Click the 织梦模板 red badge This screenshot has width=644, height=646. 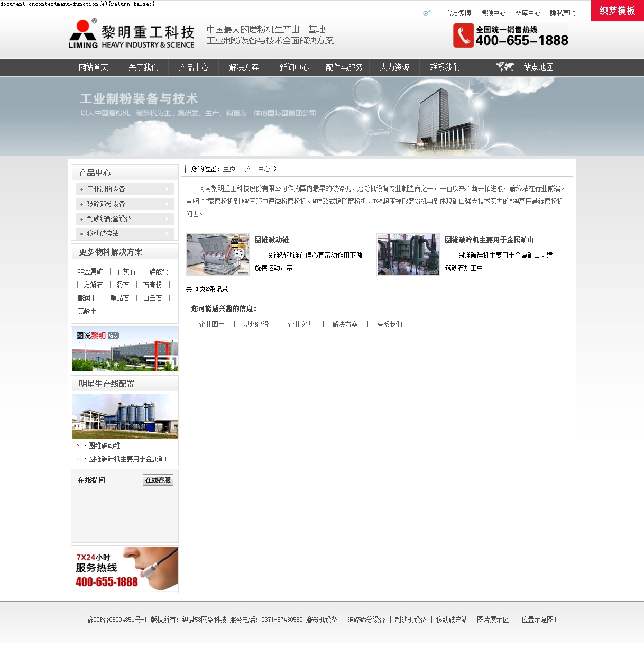click(618, 11)
